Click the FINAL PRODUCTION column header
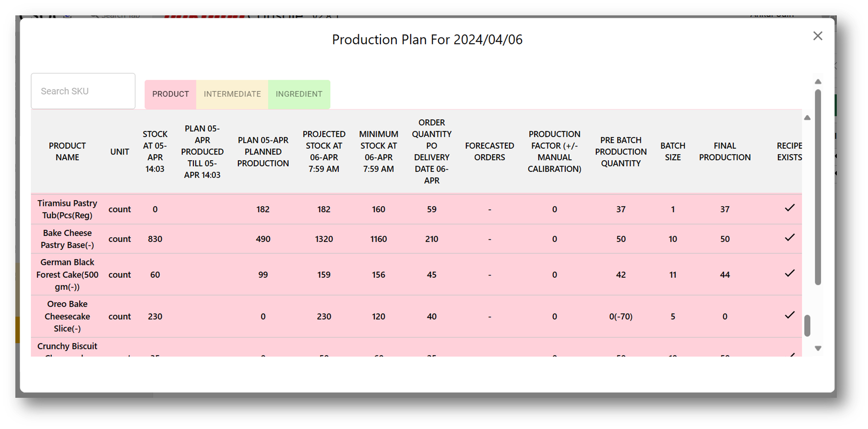 tap(725, 152)
